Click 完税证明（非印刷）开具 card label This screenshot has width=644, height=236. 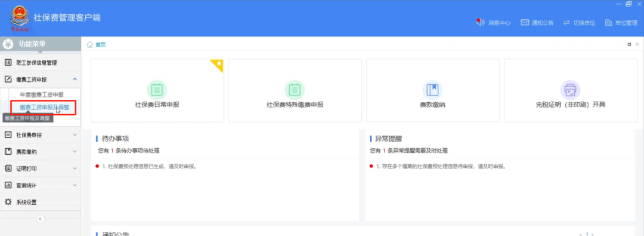pyautogui.click(x=571, y=105)
